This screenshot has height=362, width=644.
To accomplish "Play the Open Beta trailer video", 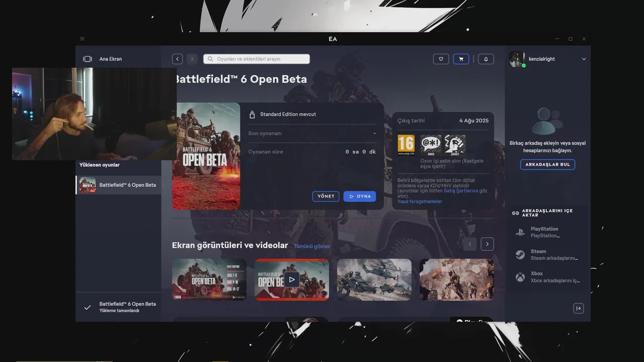I will pos(292,280).
